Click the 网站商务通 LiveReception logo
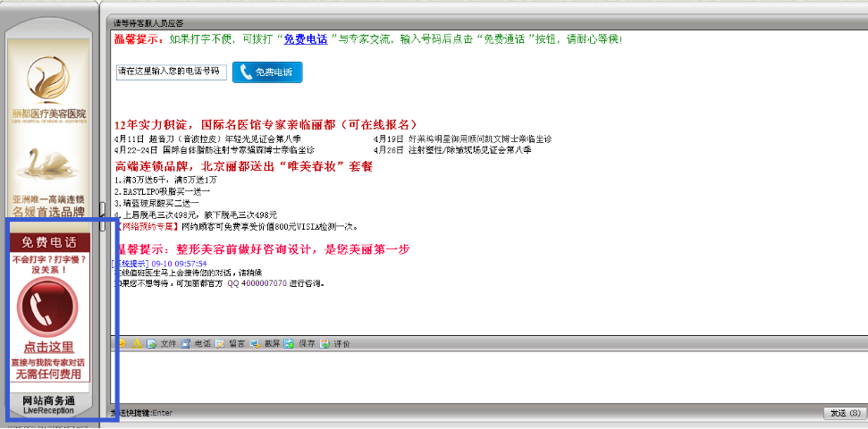The height and width of the screenshot is (429, 868). [x=48, y=404]
